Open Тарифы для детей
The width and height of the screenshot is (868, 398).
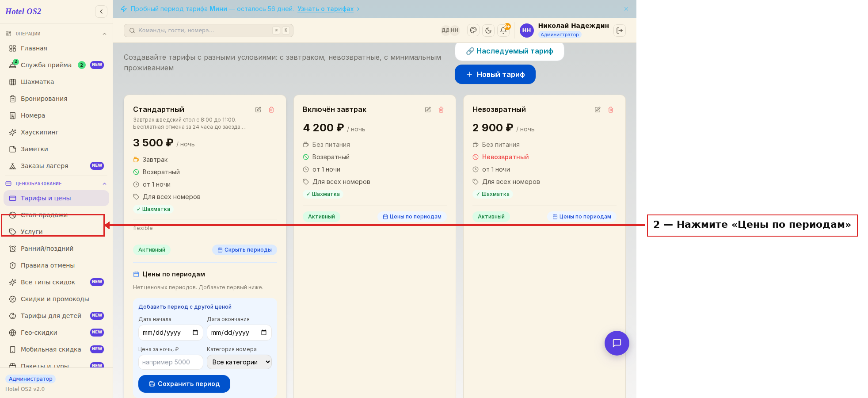[x=56, y=316]
